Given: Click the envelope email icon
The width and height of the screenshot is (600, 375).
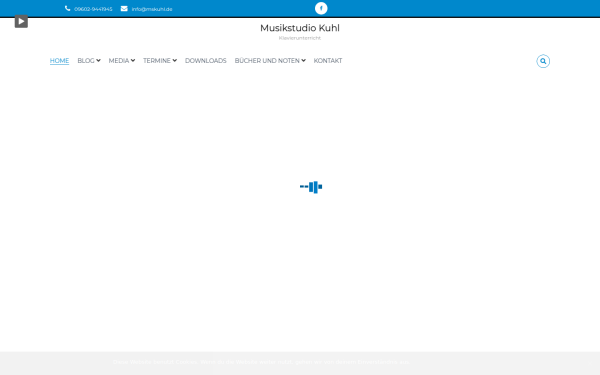Looking at the screenshot, I should click(124, 8).
